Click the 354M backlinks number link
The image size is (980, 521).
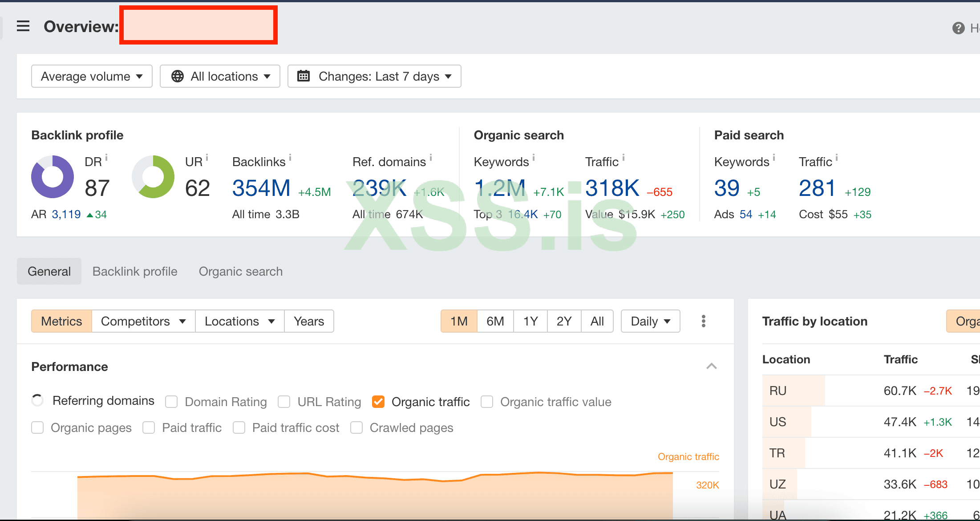click(x=261, y=188)
